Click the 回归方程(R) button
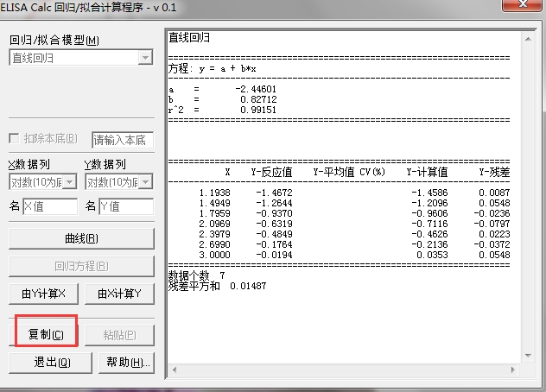This screenshot has width=546, height=392. (x=81, y=266)
